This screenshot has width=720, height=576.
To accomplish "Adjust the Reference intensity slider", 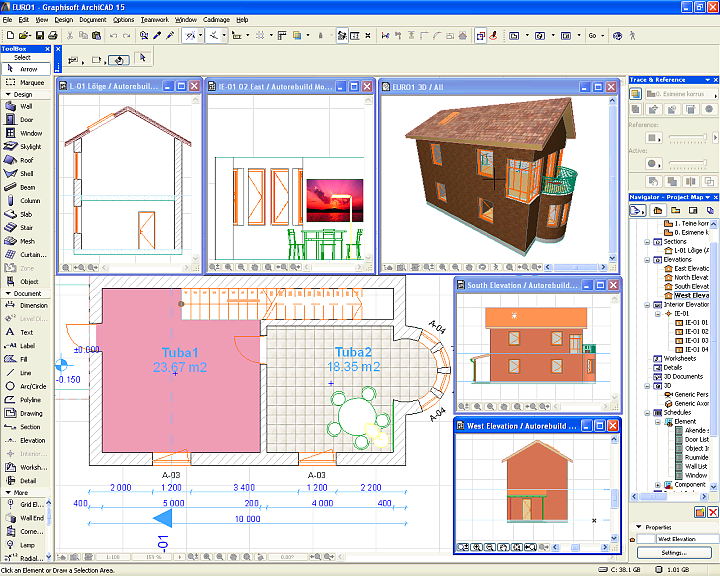I will (x=687, y=137).
